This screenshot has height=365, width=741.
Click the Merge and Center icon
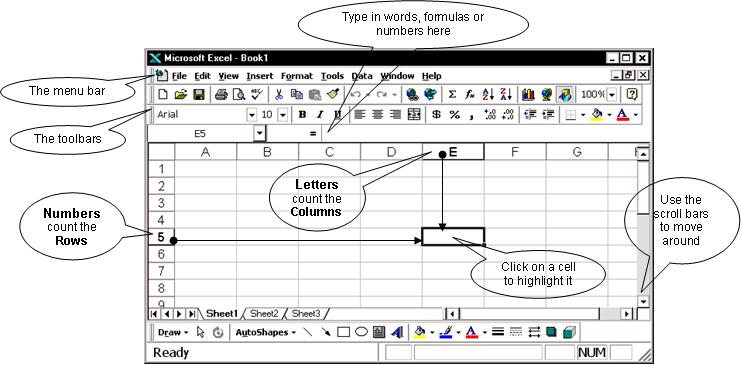pos(414,114)
